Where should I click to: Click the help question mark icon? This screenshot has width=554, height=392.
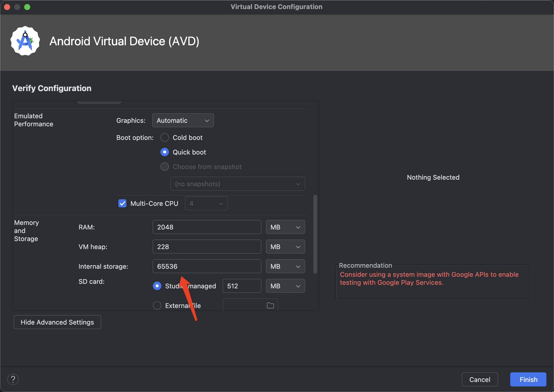click(x=13, y=379)
